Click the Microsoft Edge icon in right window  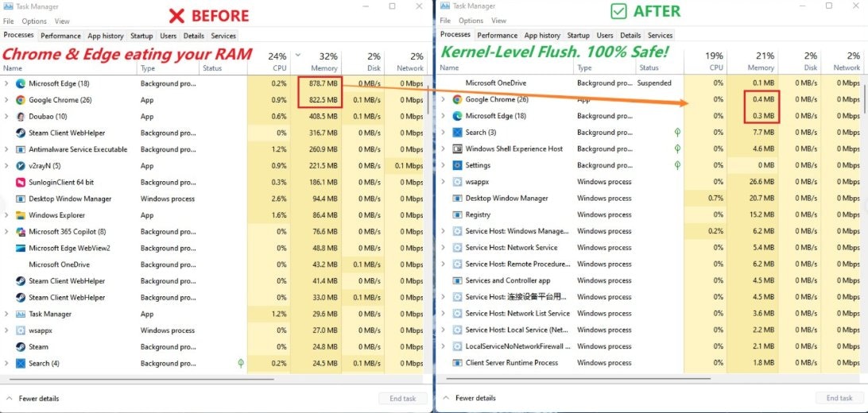tap(457, 116)
